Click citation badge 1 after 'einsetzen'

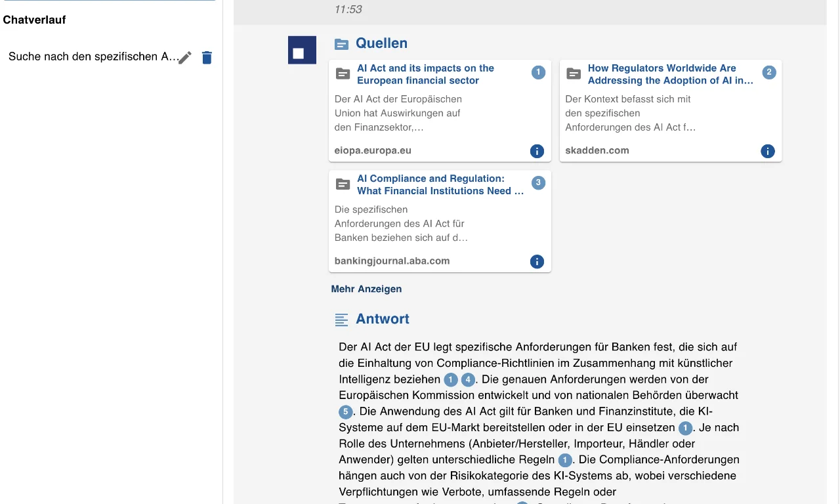click(685, 427)
